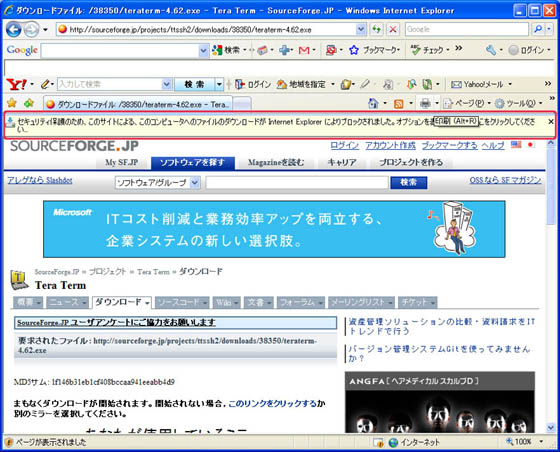
Task: Expand the ダウンロード tab dropdown arrow
Action: pyautogui.click(x=147, y=303)
